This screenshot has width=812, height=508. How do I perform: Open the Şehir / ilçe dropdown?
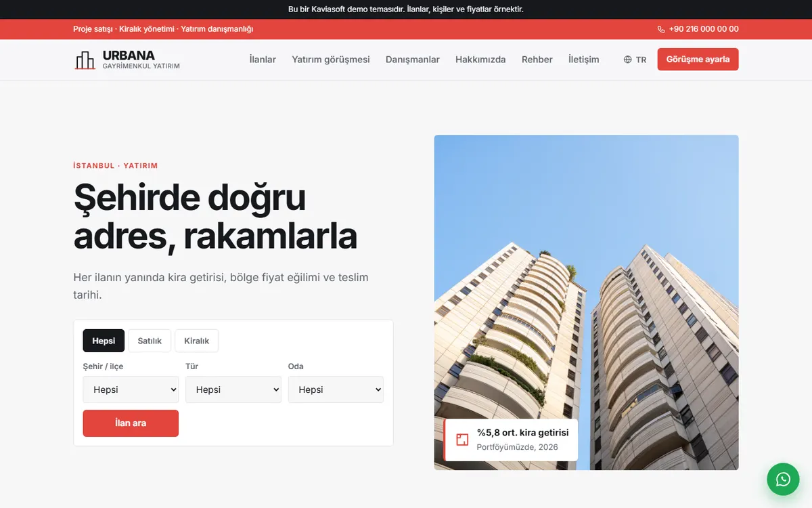click(131, 389)
